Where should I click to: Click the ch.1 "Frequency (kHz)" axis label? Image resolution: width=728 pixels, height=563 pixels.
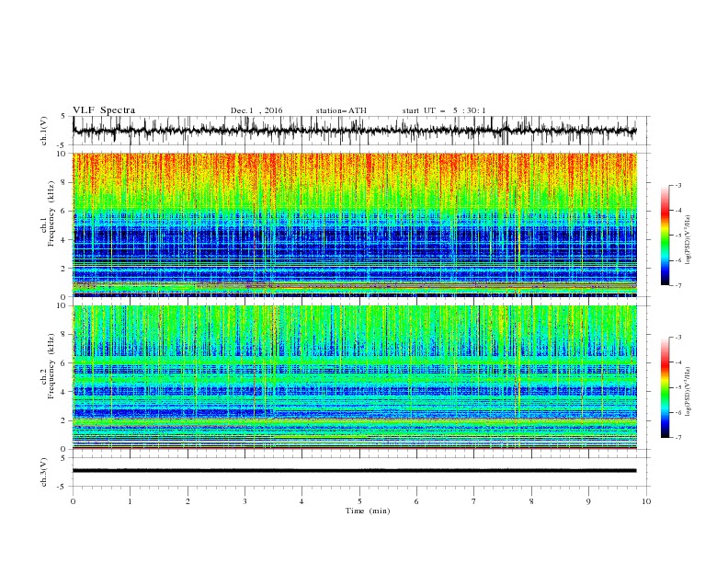(51, 212)
